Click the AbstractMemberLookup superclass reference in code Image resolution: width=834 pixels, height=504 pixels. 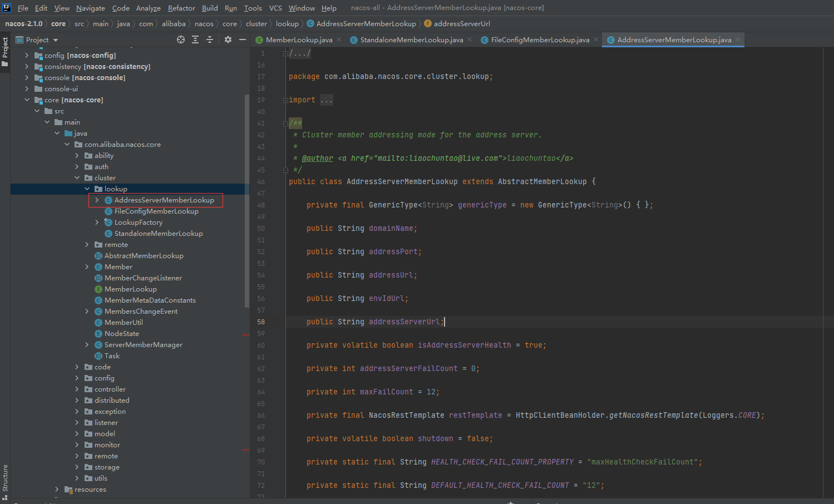tap(542, 181)
